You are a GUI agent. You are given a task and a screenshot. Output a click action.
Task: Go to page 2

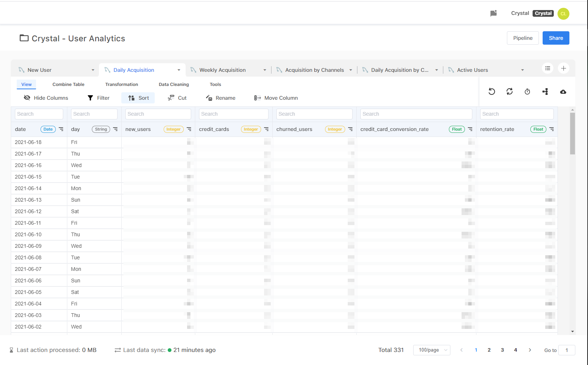(489, 350)
